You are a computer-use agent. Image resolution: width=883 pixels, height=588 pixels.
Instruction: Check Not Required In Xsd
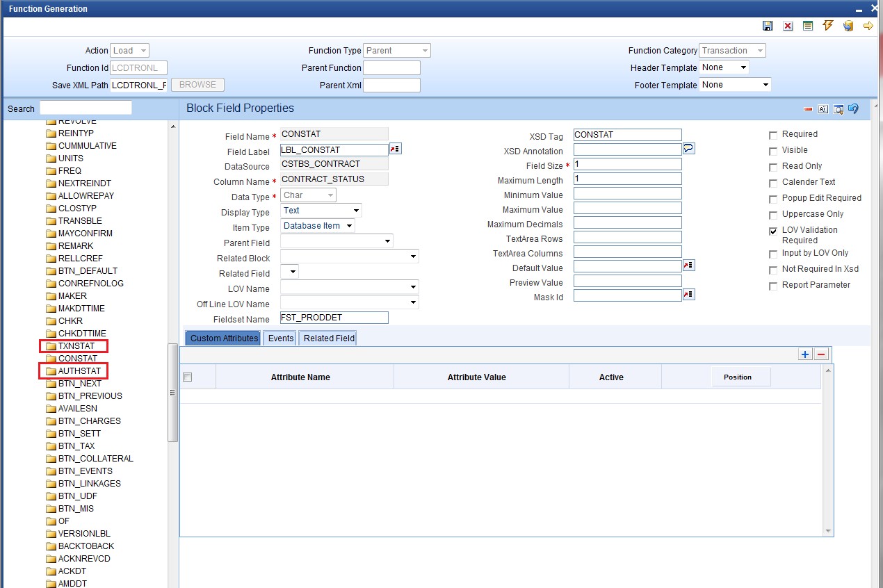tap(773, 270)
